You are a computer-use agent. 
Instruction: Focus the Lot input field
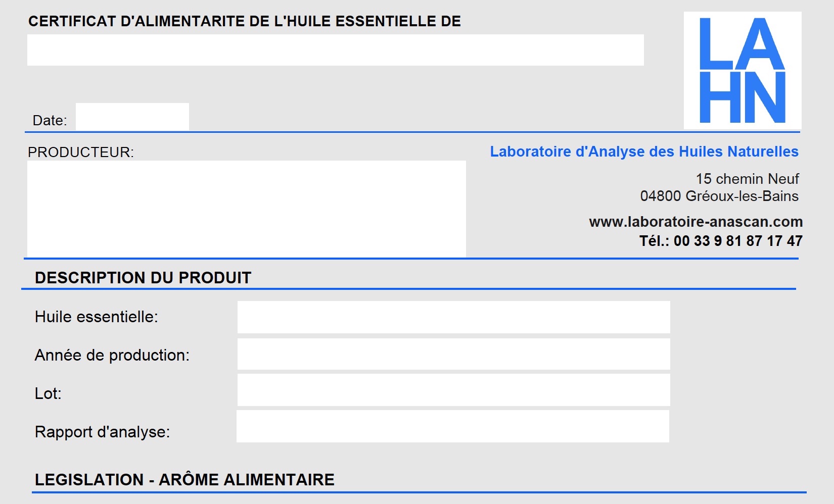pyautogui.click(x=454, y=390)
